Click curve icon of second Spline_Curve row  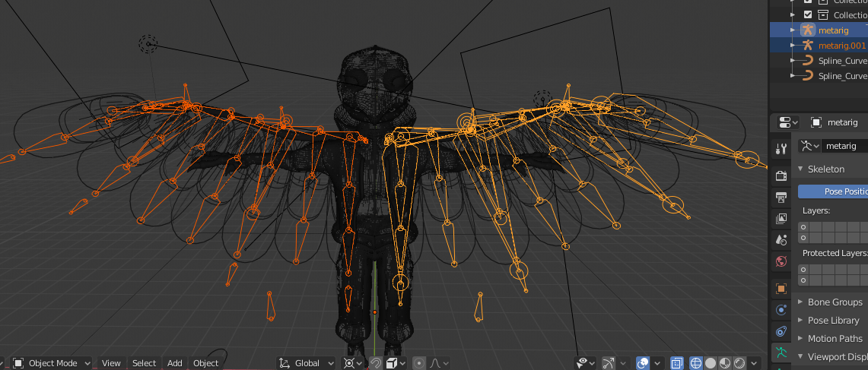(808, 76)
